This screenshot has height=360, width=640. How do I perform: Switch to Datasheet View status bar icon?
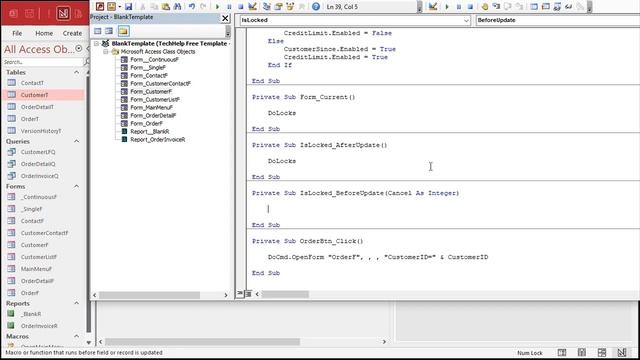tap(582, 353)
